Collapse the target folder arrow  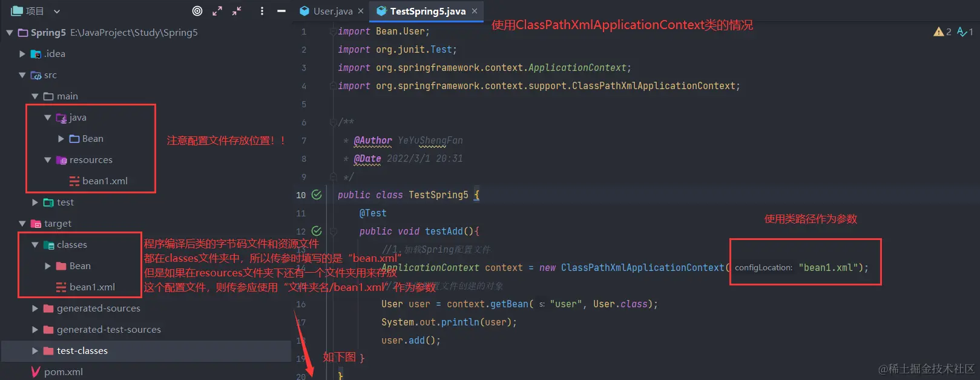click(22, 224)
